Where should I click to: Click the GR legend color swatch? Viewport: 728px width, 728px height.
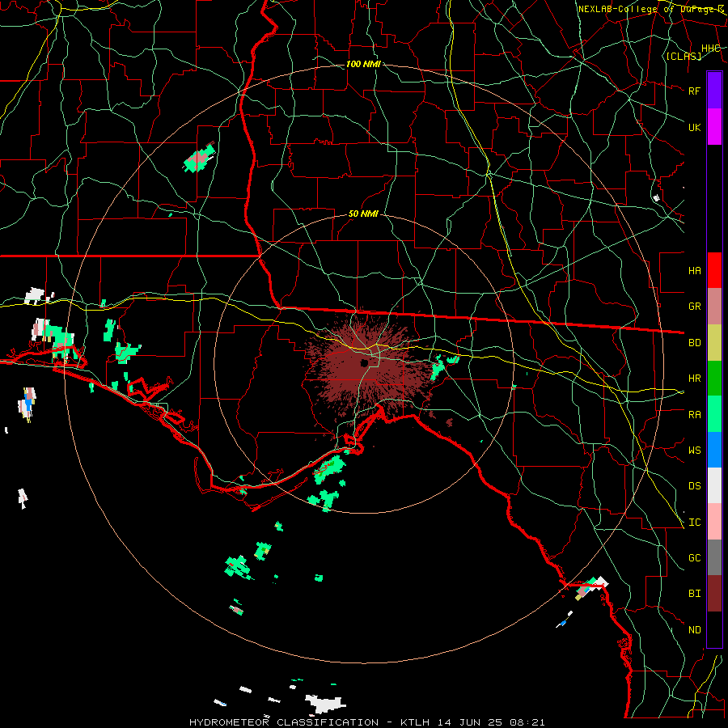714,307
